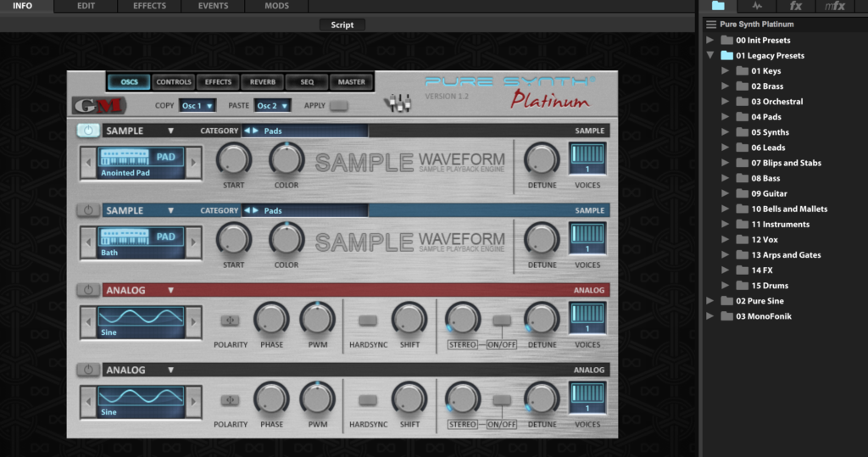The height and width of the screenshot is (457, 868).
Task: Toggle Hardsync on second analog oscillator
Action: [x=368, y=400]
